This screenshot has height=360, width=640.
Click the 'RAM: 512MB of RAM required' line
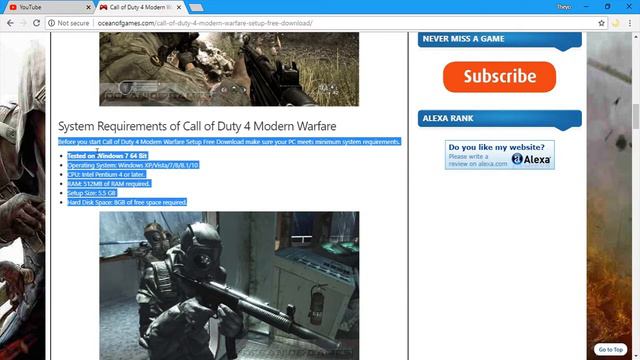point(109,184)
